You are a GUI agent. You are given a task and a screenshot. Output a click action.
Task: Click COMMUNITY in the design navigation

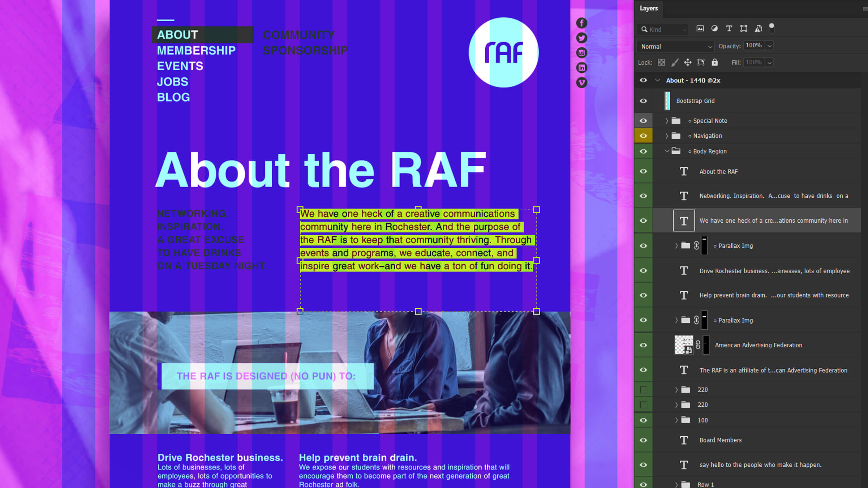tap(299, 35)
